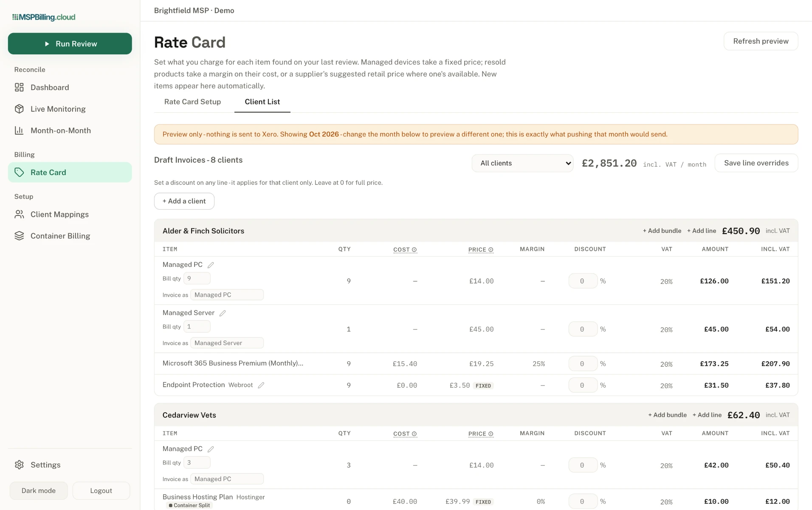This screenshot has height=510, width=812.
Task: Open Dashboard from the sidebar
Action: pyautogui.click(x=70, y=88)
